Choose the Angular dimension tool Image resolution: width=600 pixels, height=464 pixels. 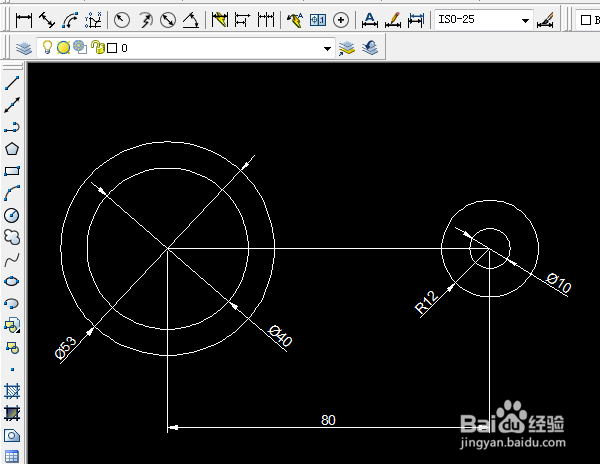pos(191,20)
